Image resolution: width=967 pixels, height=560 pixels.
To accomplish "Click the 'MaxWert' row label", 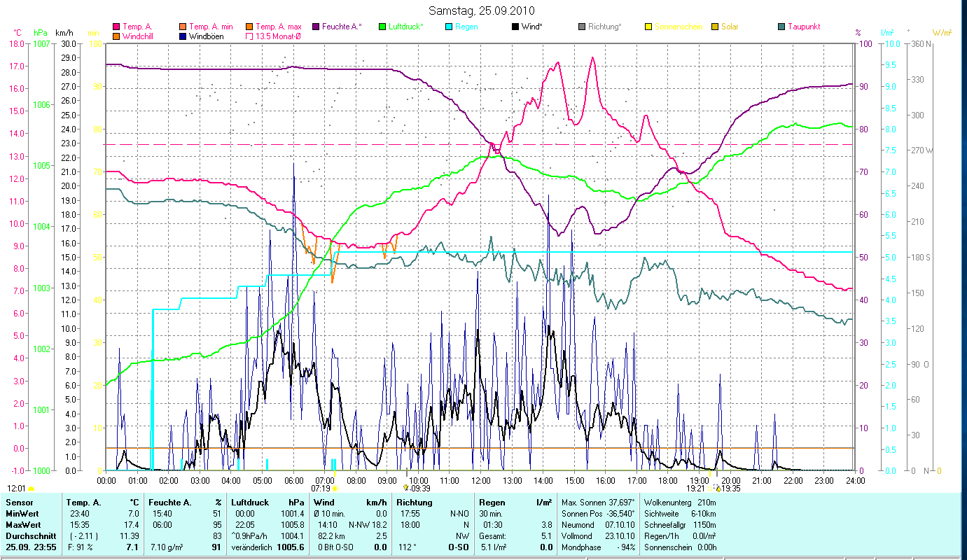I will [x=24, y=525].
